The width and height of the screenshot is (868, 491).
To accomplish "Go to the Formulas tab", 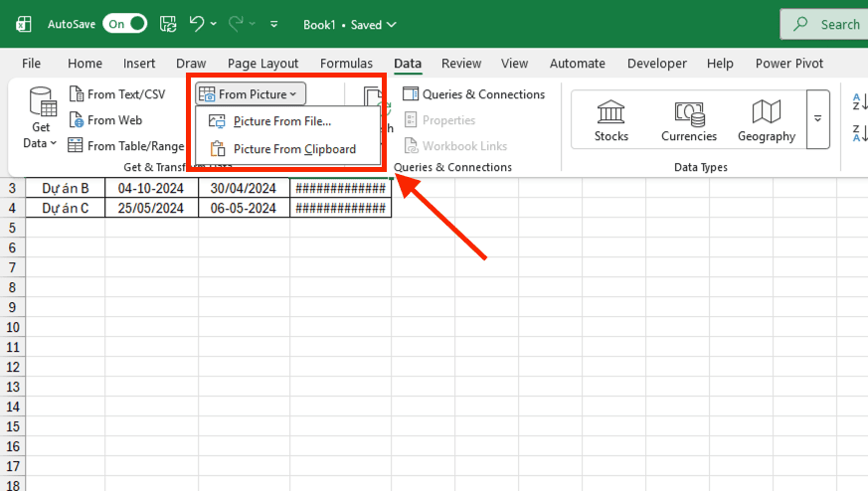I will 347,63.
